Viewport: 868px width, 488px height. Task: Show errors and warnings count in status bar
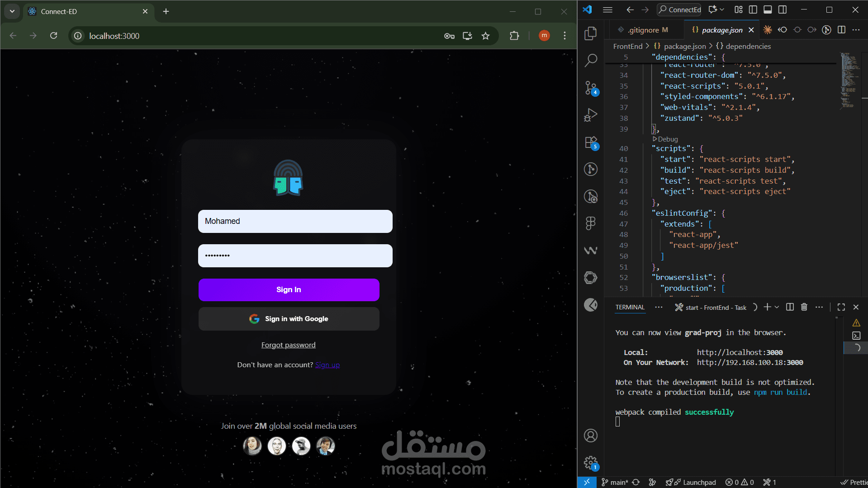(740, 482)
